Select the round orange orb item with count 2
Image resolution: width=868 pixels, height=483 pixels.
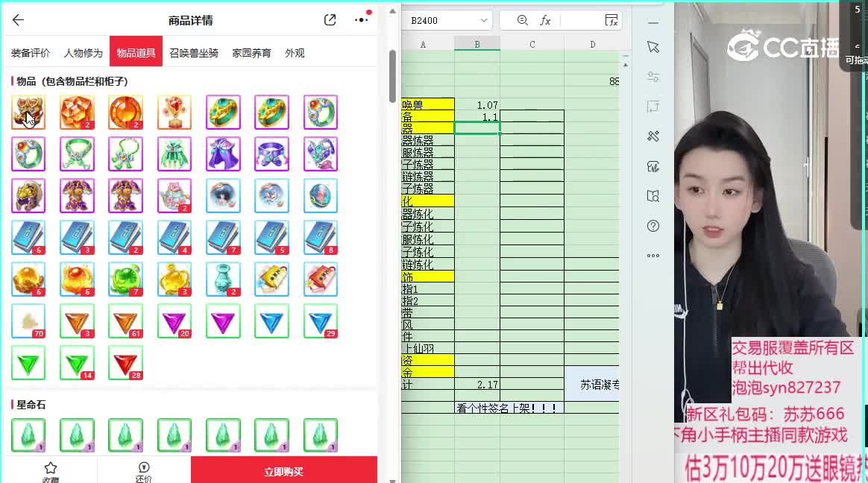click(126, 113)
